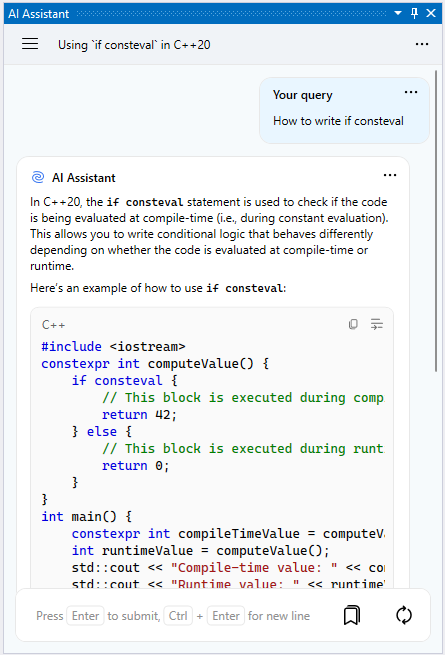Image resolution: width=445 pixels, height=655 pixels.
Task: Copy the C++ code snippet
Action: pyautogui.click(x=353, y=324)
